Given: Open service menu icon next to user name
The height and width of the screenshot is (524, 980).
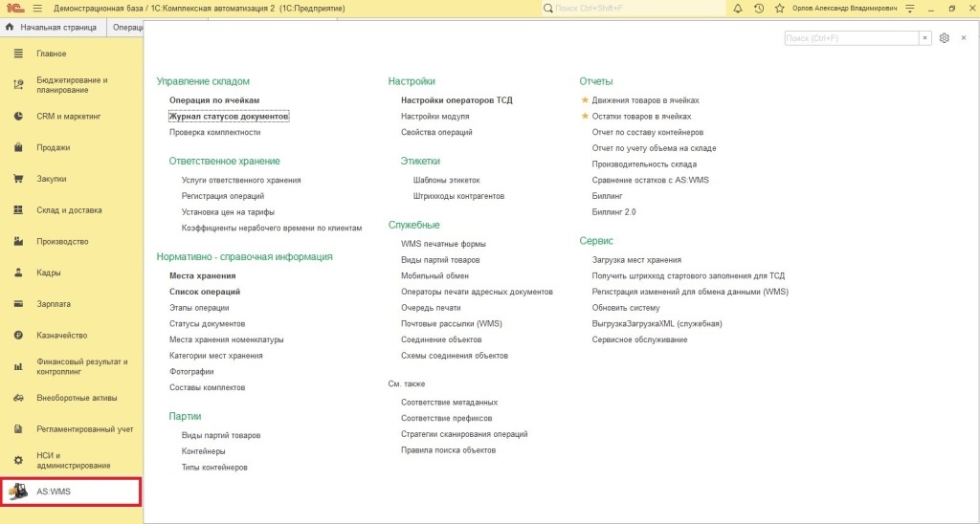Looking at the screenshot, I should [910, 9].
